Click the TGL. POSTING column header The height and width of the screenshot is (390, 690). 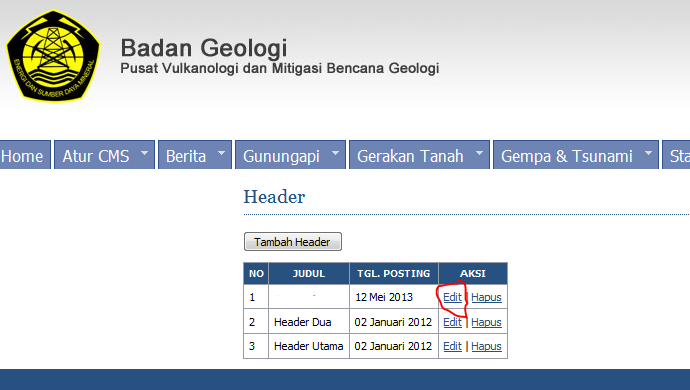(394, 273)
